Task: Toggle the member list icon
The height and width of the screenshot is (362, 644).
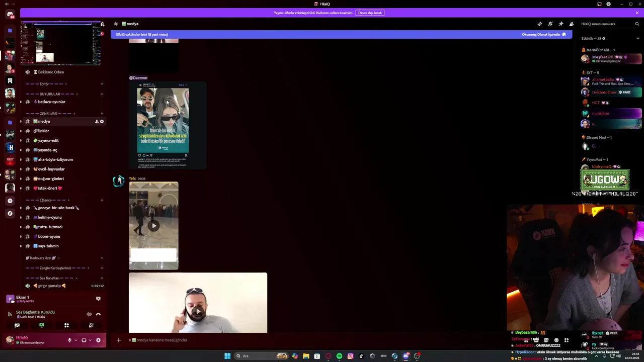Action: pos(572,24)
